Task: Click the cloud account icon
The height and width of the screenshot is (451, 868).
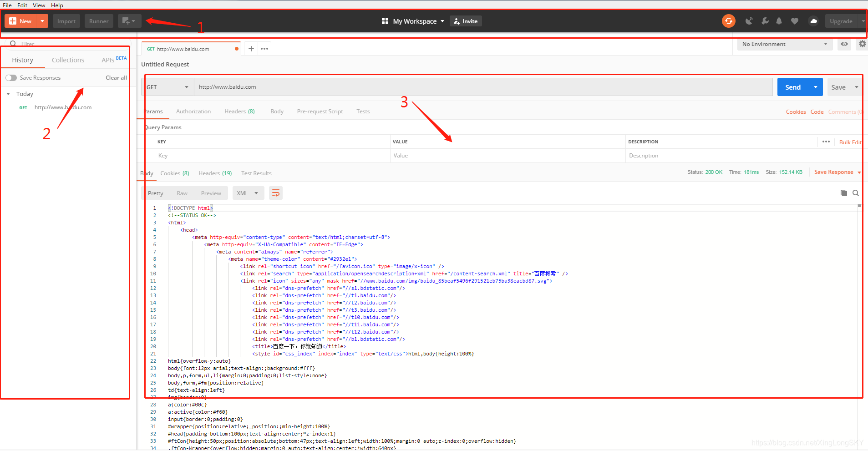Action: (x=813, y=21)
